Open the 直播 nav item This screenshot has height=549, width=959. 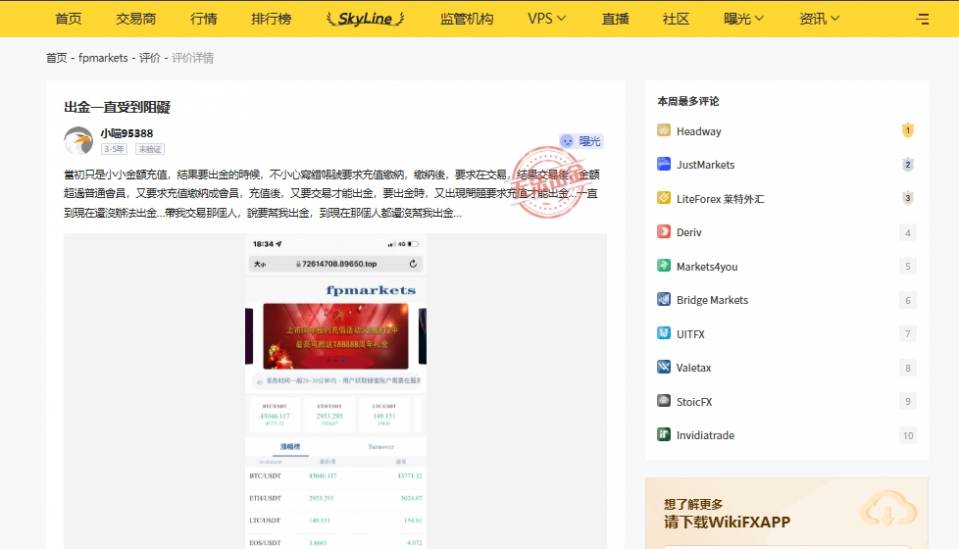point(615,18)
